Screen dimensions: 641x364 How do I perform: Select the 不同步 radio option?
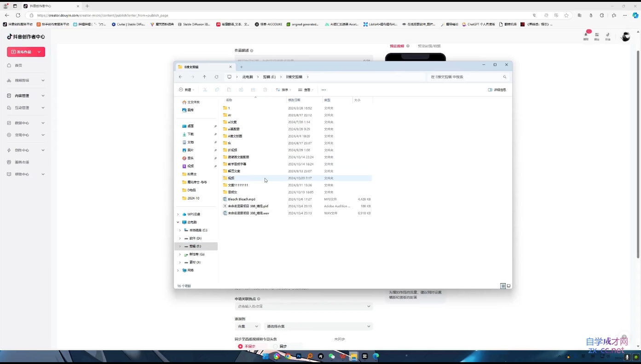pyautogui.click(x=240, y=346)
